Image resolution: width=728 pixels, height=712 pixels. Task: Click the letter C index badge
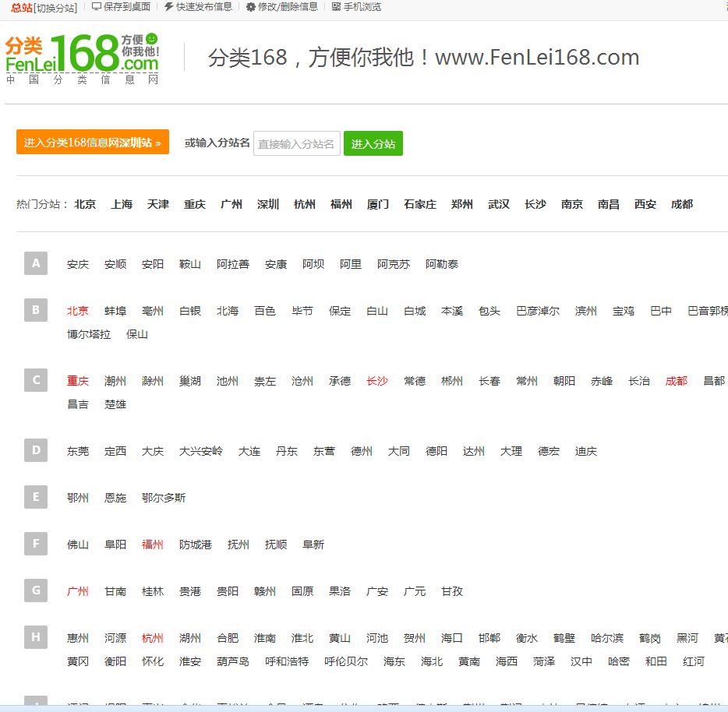(x=36, y=380)
